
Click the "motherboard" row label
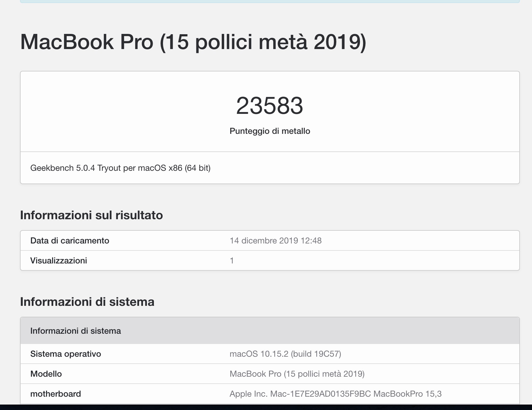tap(55, 394)
